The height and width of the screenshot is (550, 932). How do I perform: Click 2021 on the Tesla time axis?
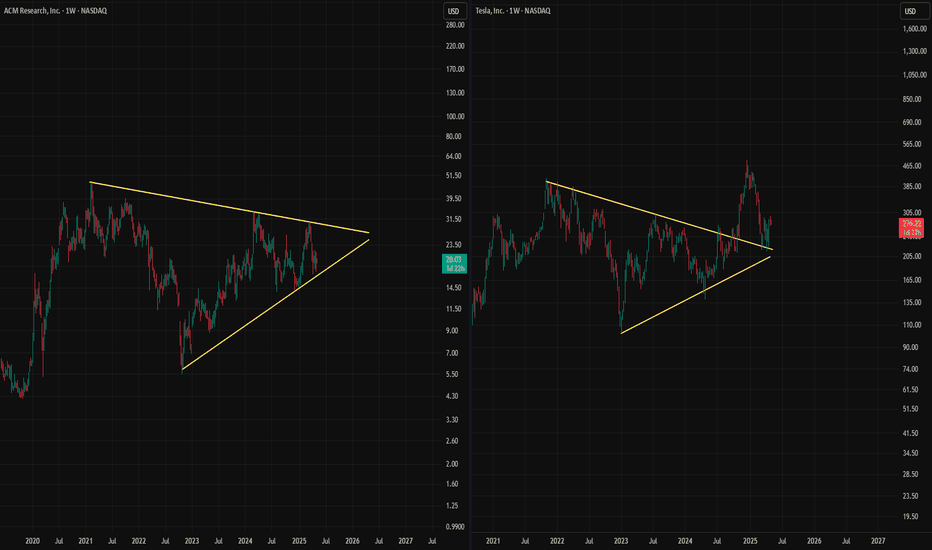pyautogui.click(x=492, y=541)
